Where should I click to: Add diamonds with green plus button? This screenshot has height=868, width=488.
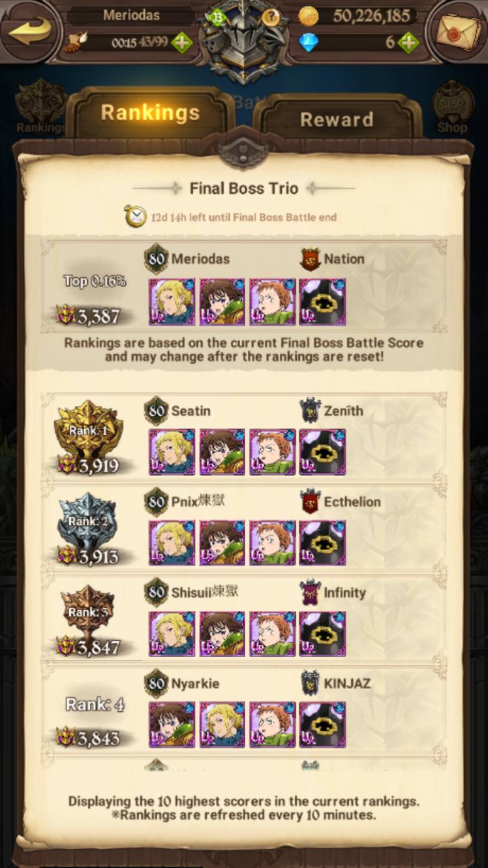coord(408,42)
